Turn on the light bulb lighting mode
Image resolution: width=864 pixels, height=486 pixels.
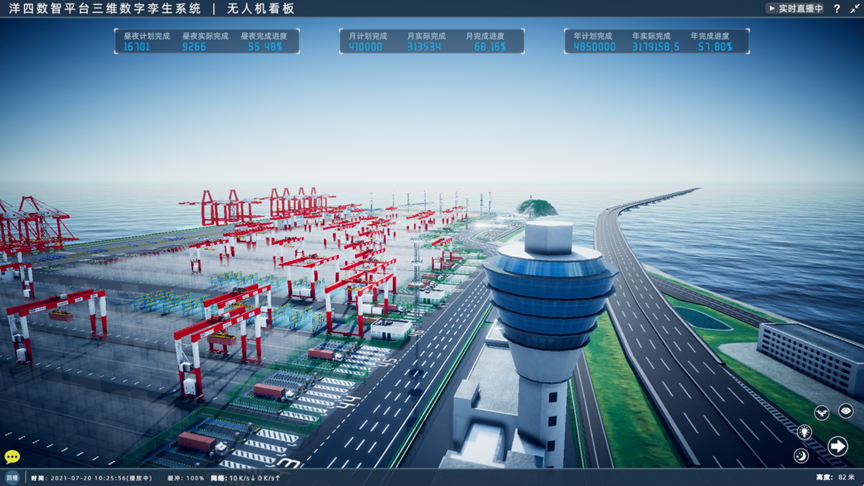point(804,432)
